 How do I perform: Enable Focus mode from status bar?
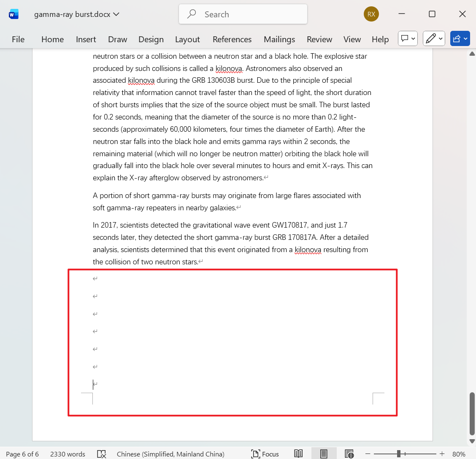pos(265,454)
